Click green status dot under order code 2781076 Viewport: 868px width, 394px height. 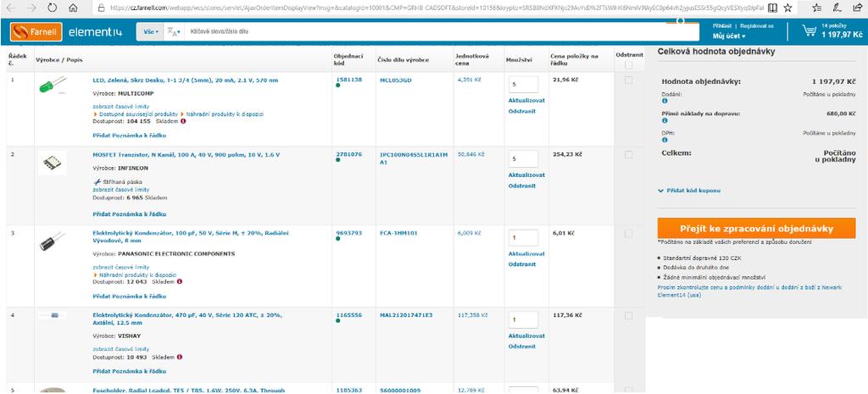338,160
